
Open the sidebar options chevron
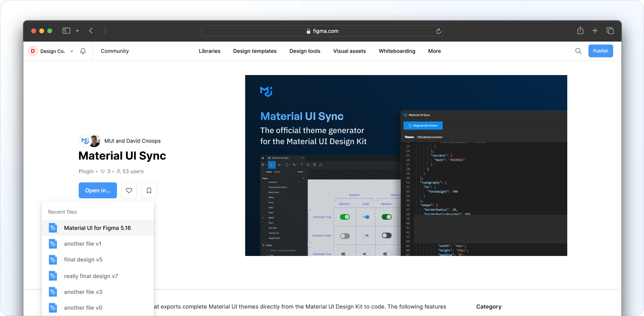tap(77, 31)
